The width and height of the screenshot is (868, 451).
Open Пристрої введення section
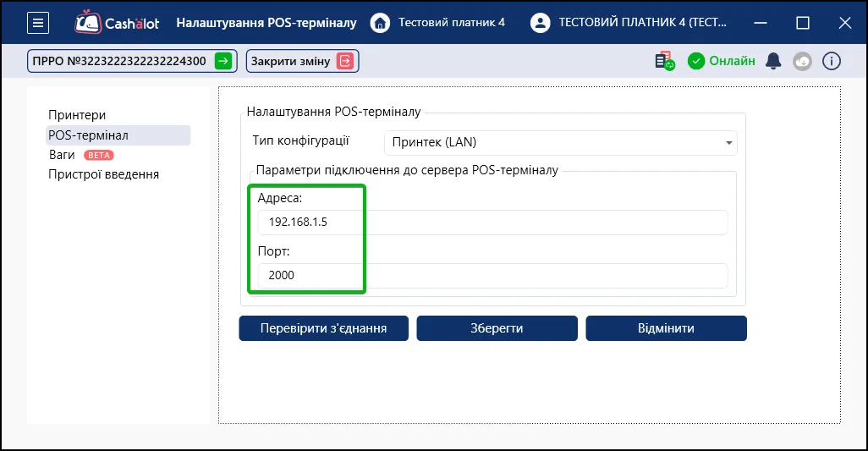coord(103,174)
